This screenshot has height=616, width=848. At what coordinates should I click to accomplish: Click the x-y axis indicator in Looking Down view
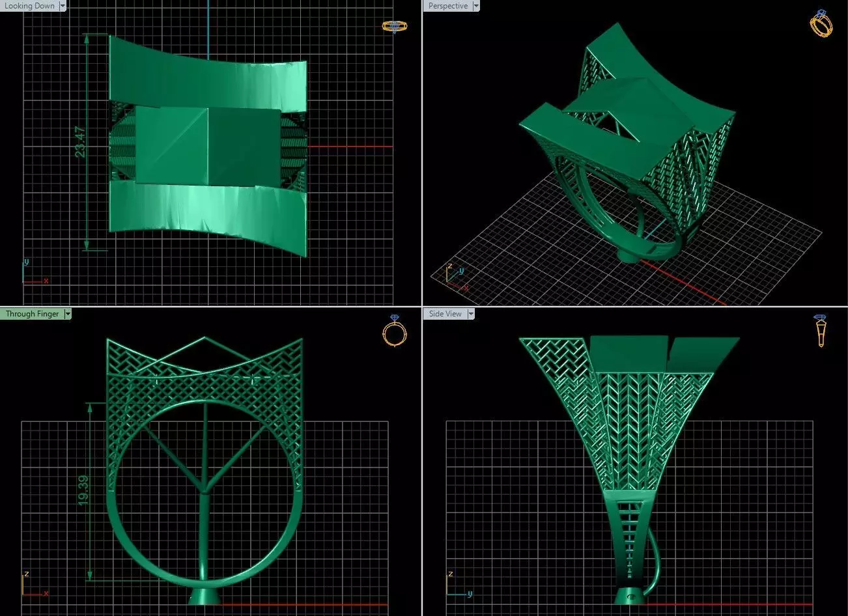[x=35, y=272]
